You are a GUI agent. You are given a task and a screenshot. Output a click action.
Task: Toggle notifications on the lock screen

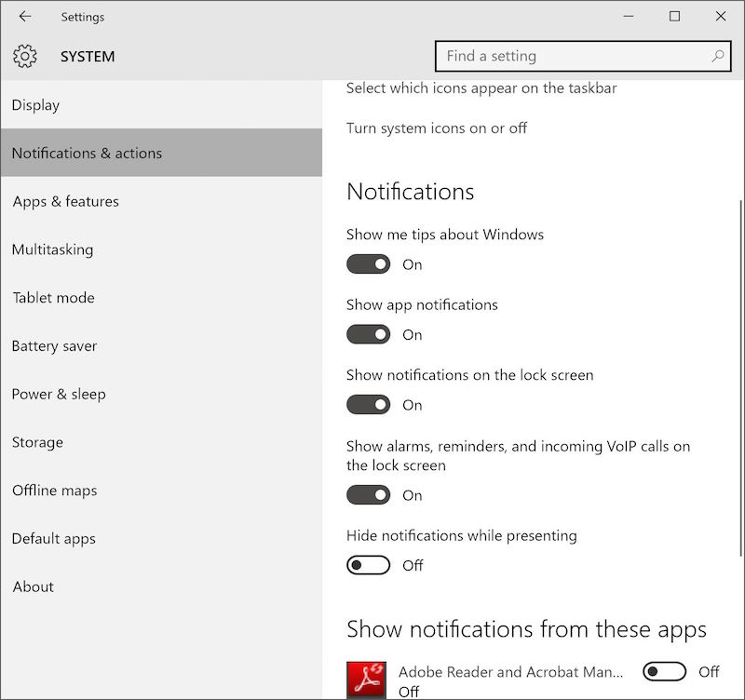(x=368, y=405)
